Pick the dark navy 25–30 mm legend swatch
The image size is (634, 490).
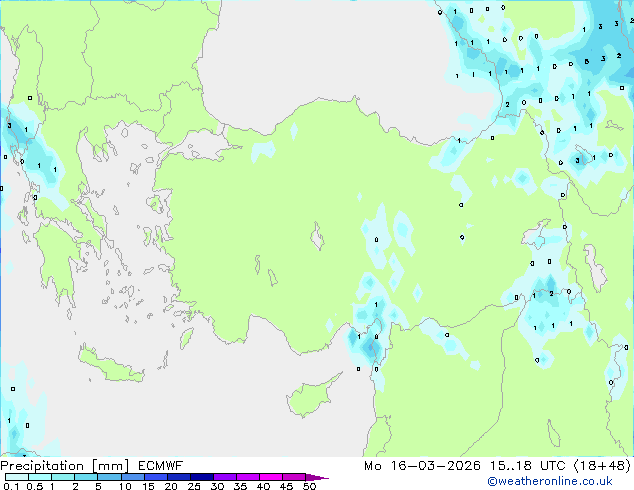pos(202,477)
